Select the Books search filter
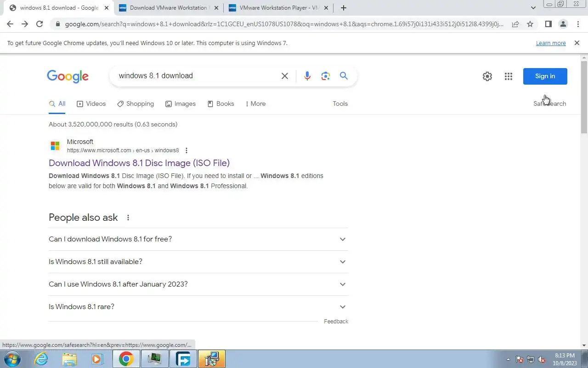 click(x=220, y=104)
